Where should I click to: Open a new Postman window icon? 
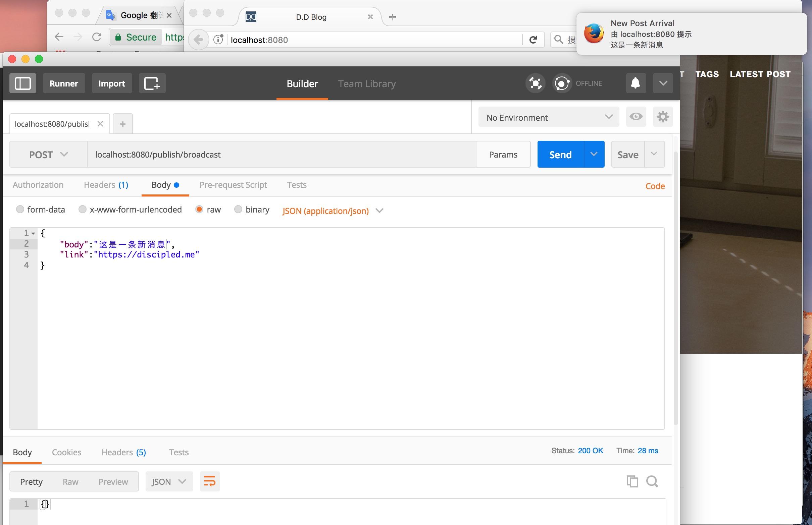tap(152, 83)
